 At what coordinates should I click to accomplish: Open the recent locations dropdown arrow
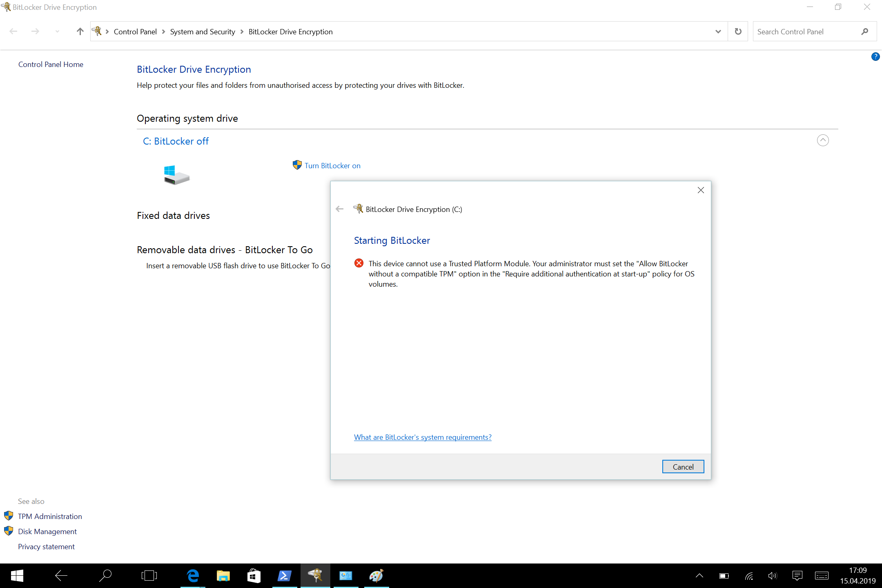point(57,31)
